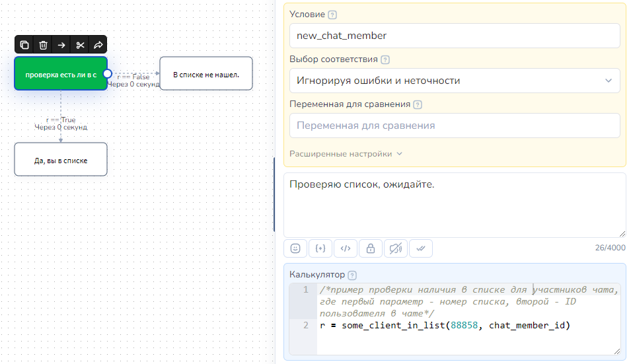This screenshot has width=631, height=364.
Task: Click the code tag formatting icon
Action: pyautogui.click(x=345, y=248)
